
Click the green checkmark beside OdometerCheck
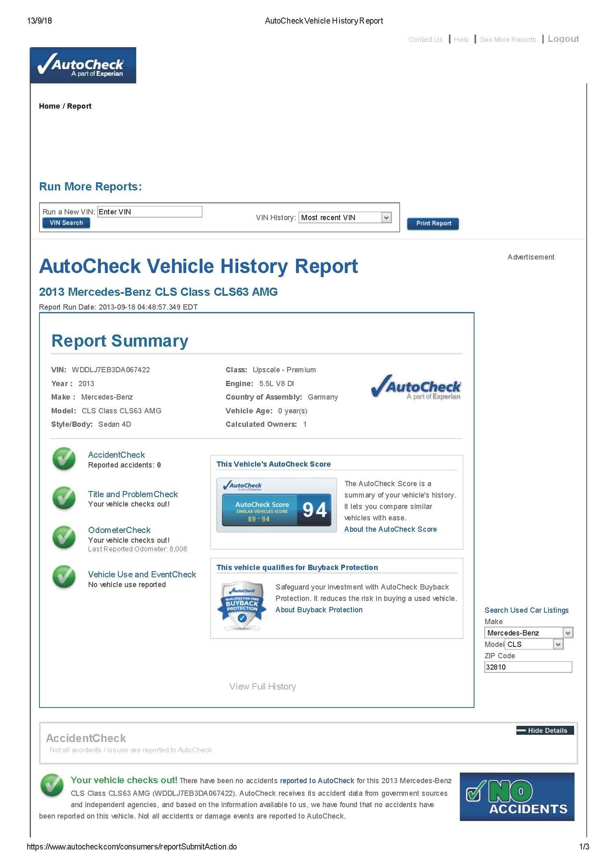coord(64,537)
